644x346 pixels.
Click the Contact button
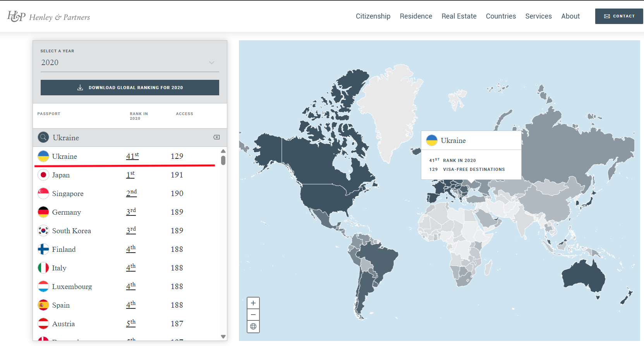tap(619, 16)
